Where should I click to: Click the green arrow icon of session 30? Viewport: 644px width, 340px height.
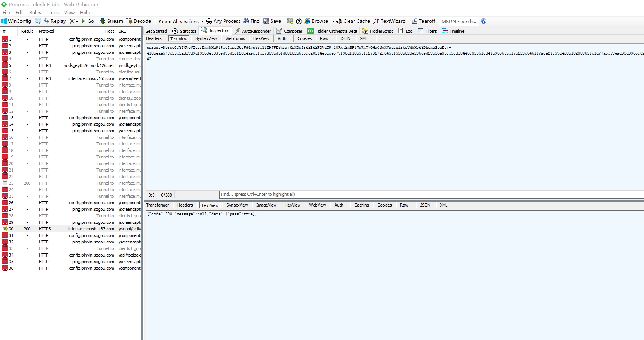[x=5, y=229]
